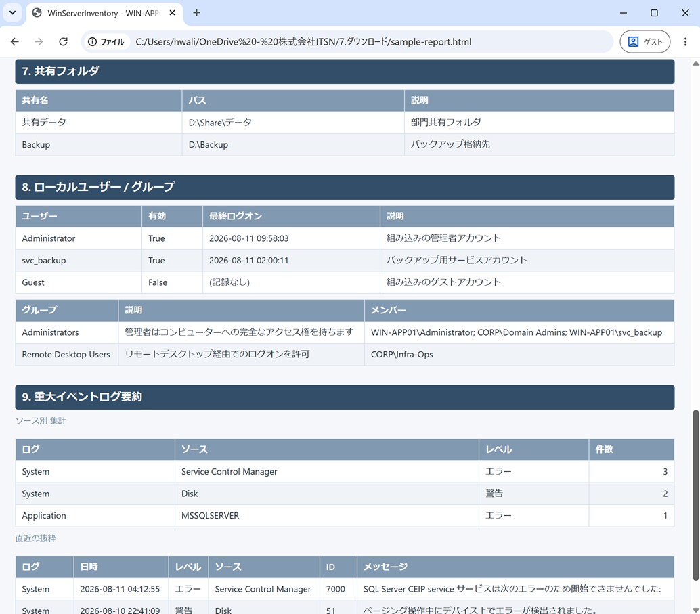This screenshot has height=614, width=700.
Task: Click the 件数 column header
Action: [x=631, y=449]
